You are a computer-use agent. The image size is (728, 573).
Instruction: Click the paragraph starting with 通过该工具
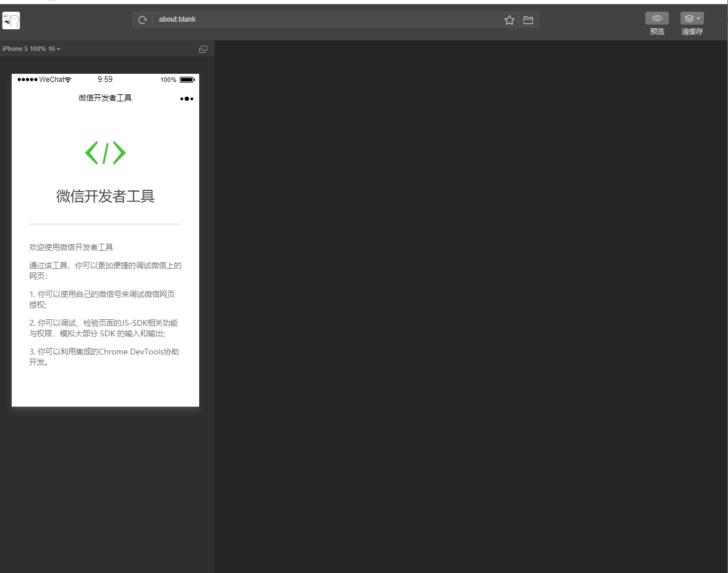click(x=105, y=271)
